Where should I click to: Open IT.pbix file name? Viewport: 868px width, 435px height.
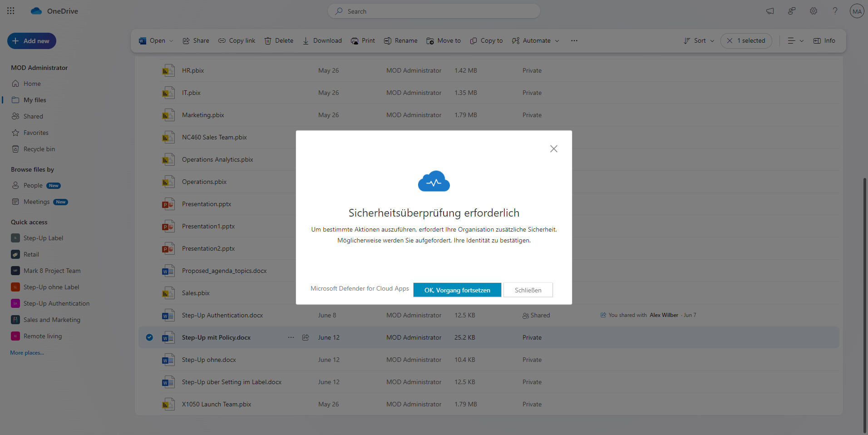[191, 93]
